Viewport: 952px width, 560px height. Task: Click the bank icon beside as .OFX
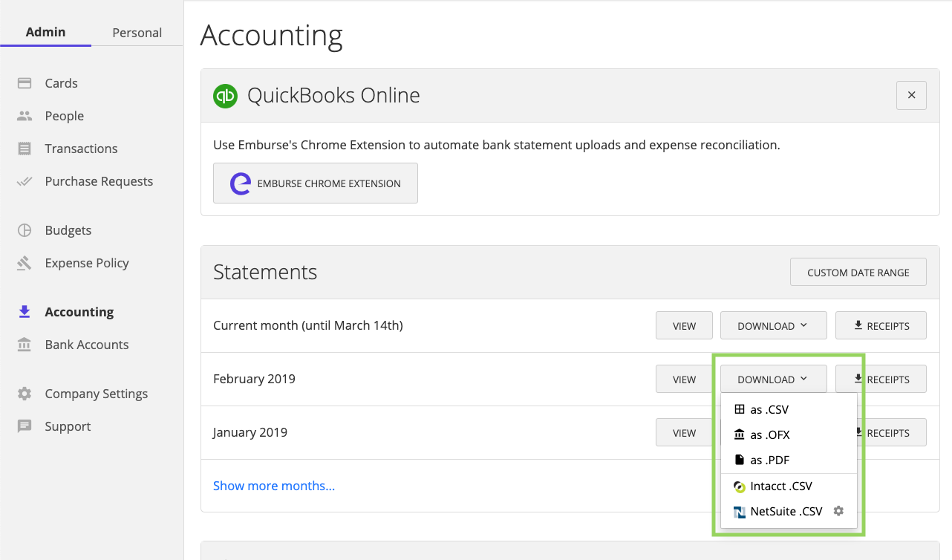click(x=739, y=434)
